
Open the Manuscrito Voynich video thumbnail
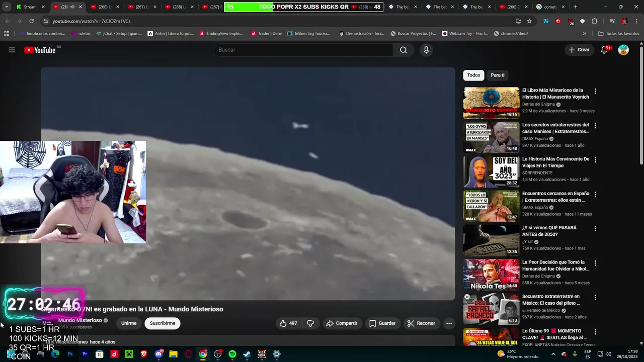(x=491, y=103)
